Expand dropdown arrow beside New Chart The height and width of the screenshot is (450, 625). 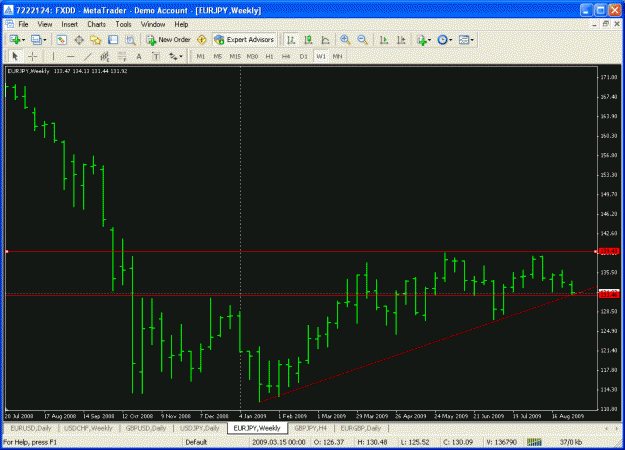point(24,40)
